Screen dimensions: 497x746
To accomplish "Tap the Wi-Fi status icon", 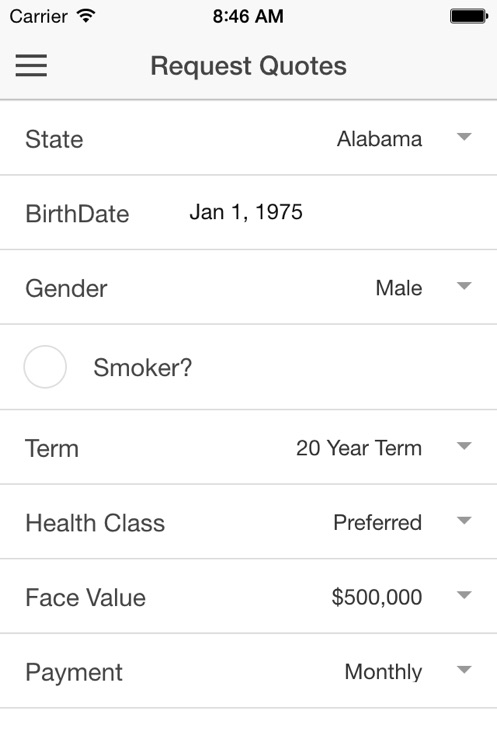I will 86,16.
